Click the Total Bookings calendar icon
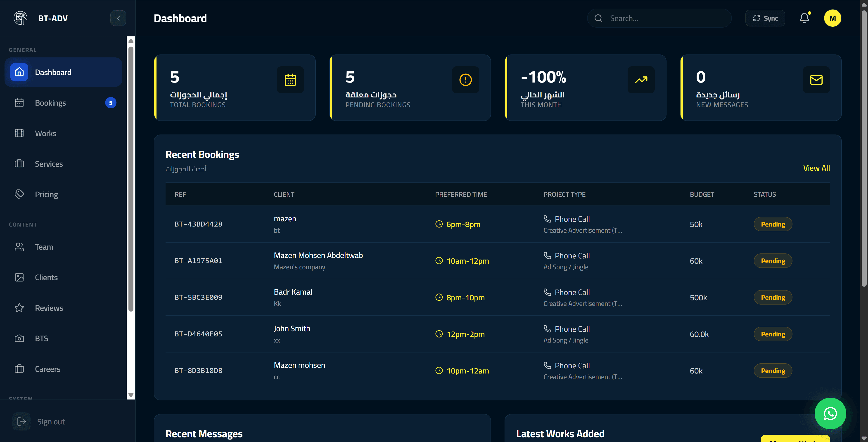This screenshot has width=868, height=442. tap(290, 80)
